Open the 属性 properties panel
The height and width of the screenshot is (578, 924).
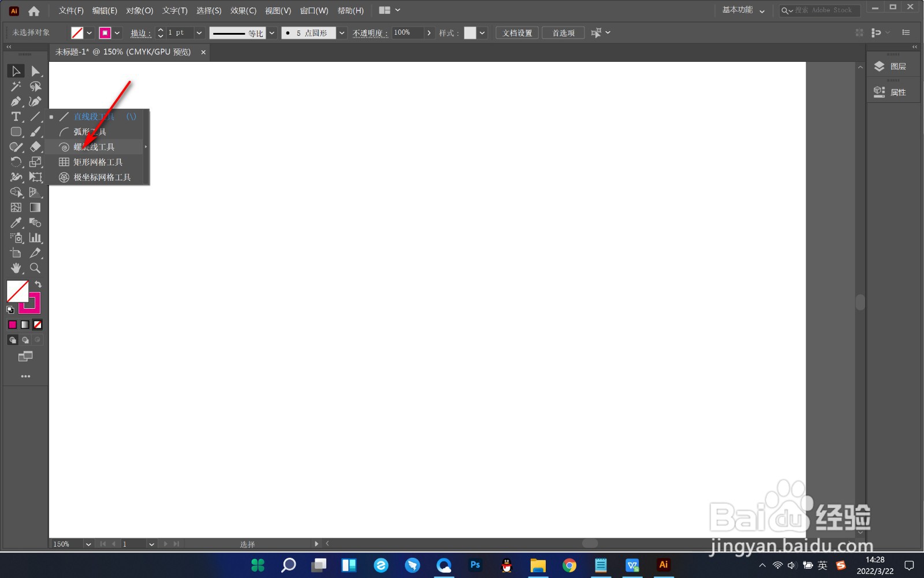[893, 92]
